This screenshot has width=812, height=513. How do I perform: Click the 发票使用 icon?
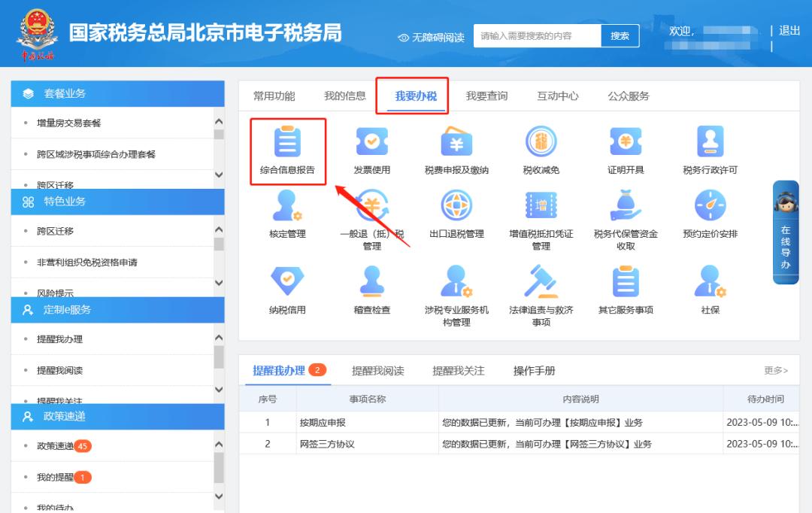click(372, 143)
